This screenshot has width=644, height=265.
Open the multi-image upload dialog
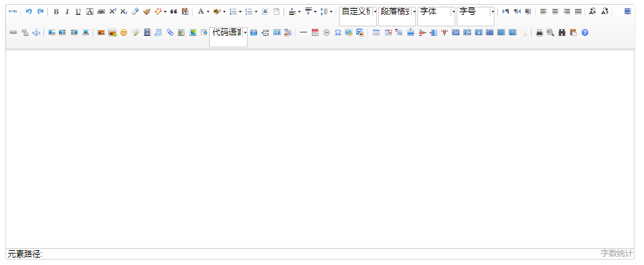point(112,32)
